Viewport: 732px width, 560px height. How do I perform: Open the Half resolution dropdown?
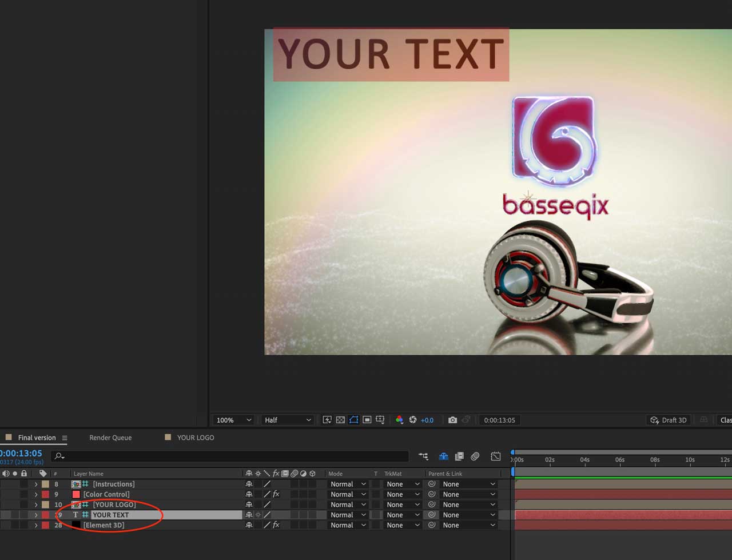click(x=288, y=420)
